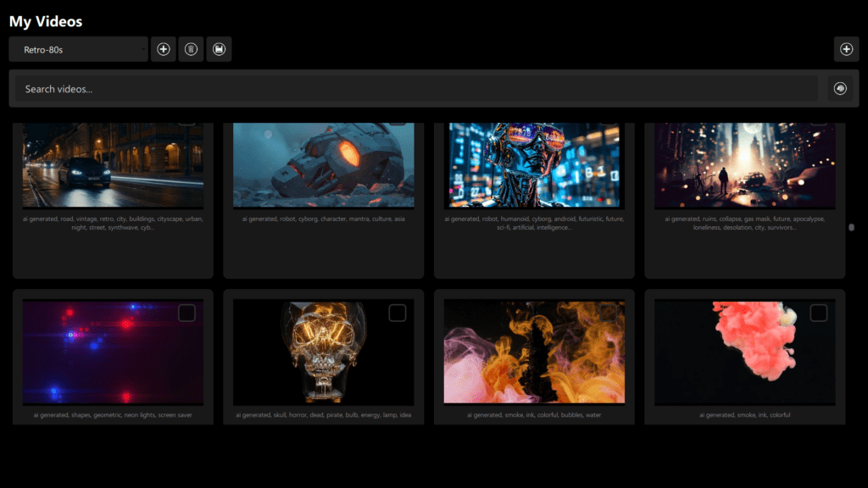Viewport: 868px width, 488px height.
Task: Open the Retro-80s collection dropdown
Action: click(x=79, y=49)
